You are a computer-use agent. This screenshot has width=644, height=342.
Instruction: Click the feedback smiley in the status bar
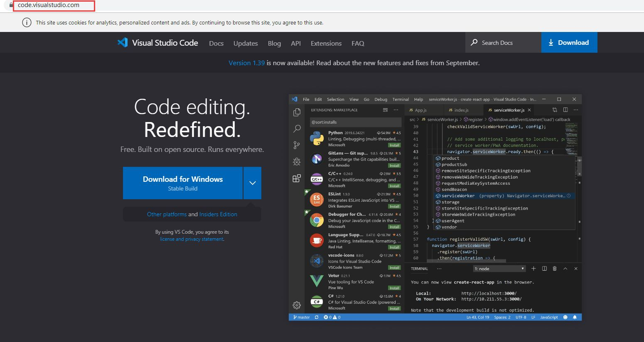(x=565, y=317)
